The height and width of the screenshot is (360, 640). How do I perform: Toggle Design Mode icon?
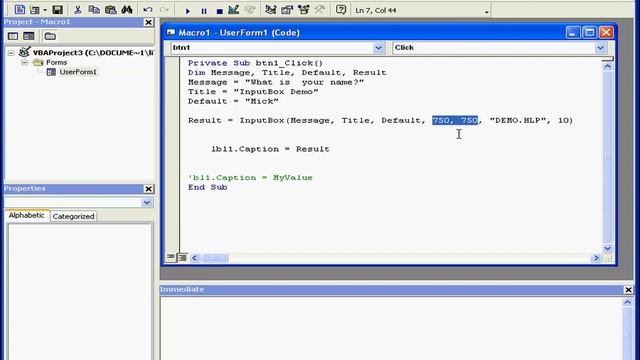click(x=233, y=10)
